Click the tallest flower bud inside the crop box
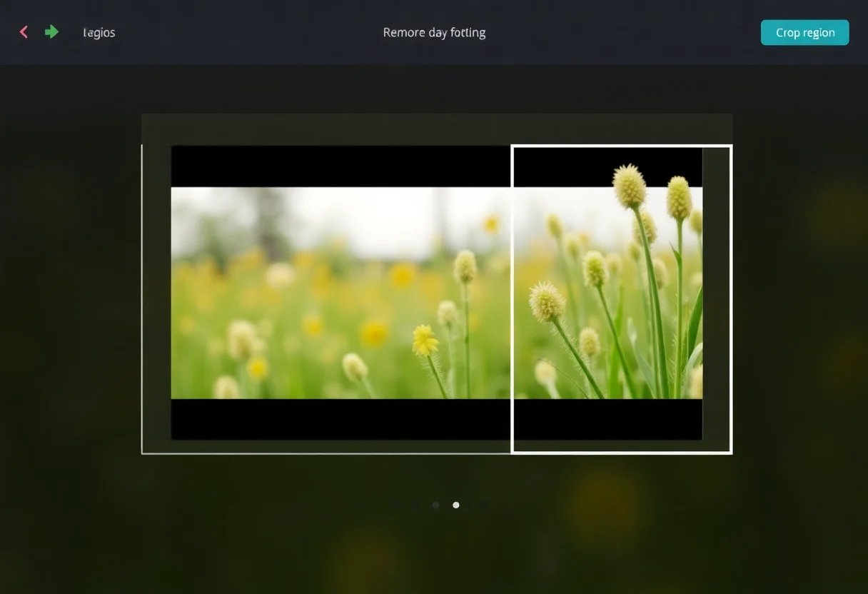This screenshot has height=594, width=868. [x=629, y=186]
